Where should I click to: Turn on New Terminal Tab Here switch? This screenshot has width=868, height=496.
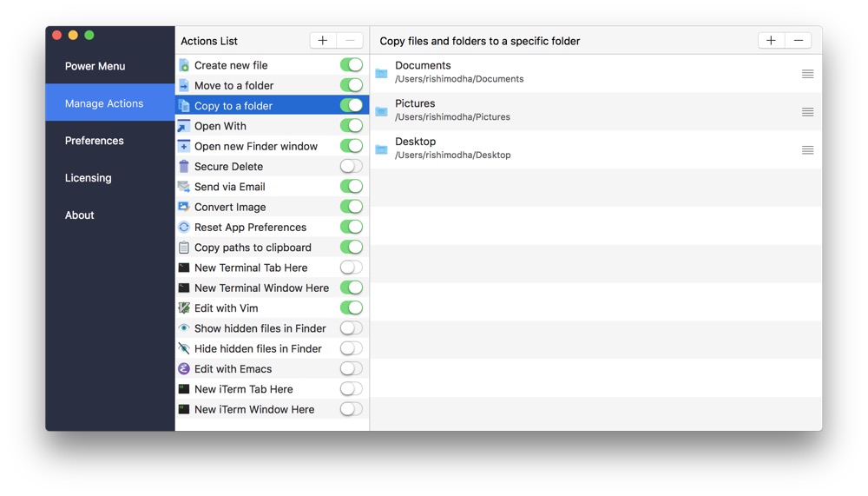pos(351,268)
